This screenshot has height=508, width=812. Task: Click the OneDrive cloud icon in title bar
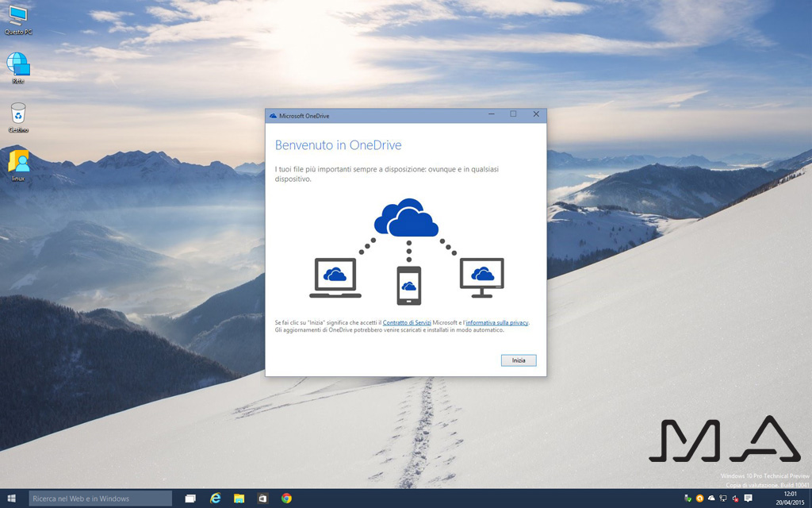273,116
